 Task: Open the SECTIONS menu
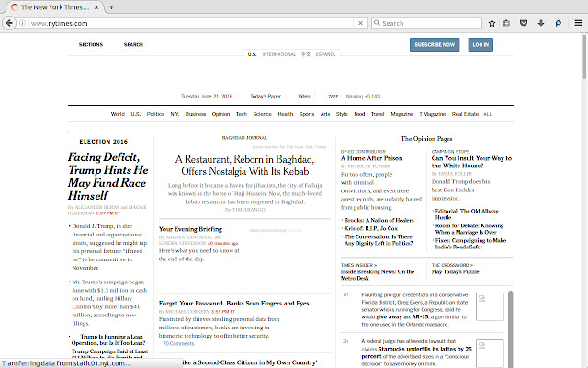click(x=91, y=45)
